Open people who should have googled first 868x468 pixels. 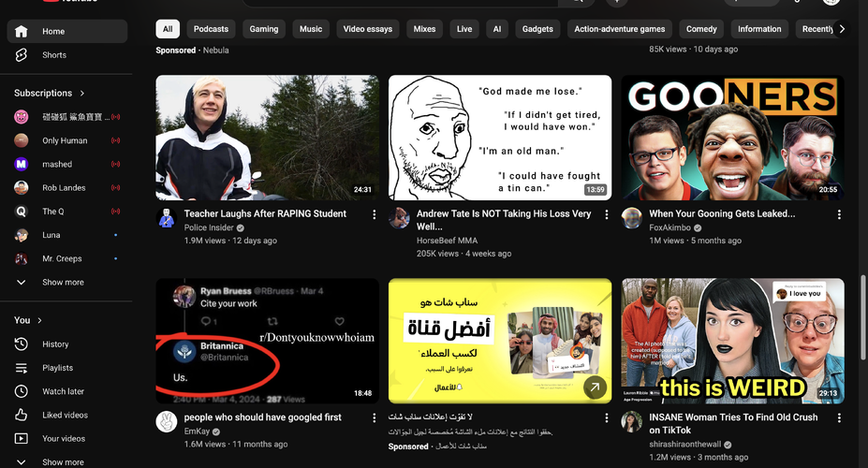pos(262,417)
